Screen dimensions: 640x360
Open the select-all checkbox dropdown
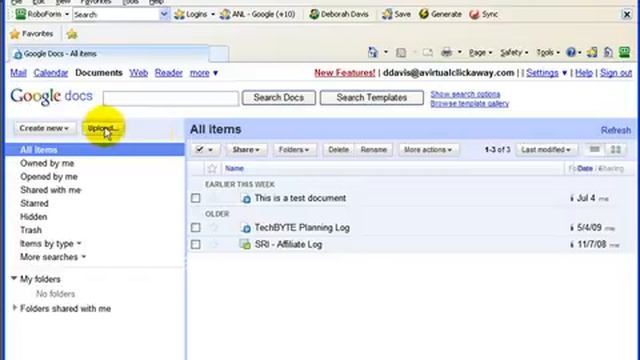pyautogui.click(x=204, y=150)
